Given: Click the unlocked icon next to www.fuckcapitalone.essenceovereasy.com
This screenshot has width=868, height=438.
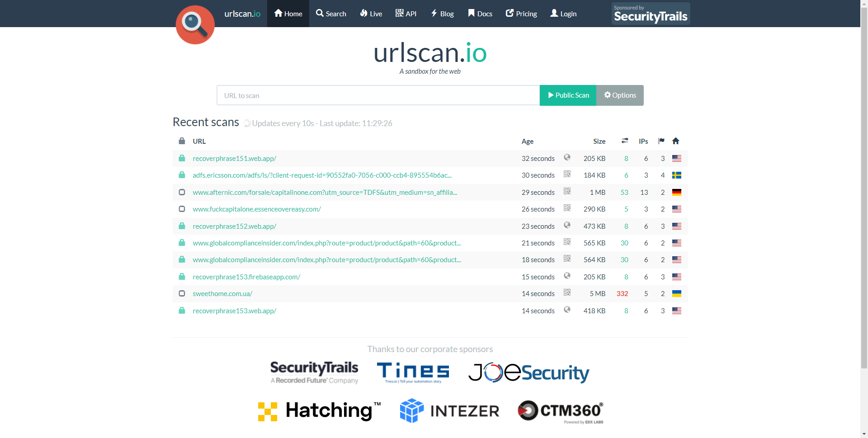Looking at the screenshot, I should pyautogui.click(x=182, y=209).
